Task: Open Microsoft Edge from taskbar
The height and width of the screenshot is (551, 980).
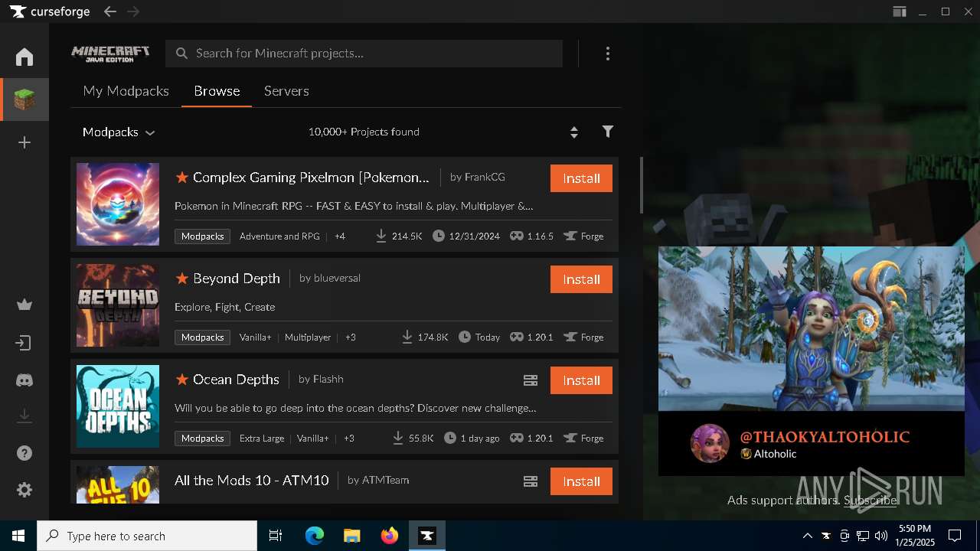Action: tap(315, 536)
